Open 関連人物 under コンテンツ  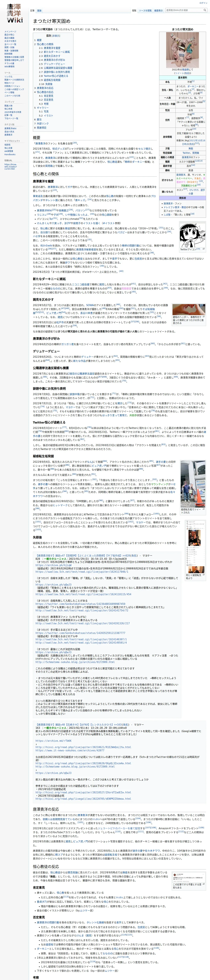[x=8, y=106]
